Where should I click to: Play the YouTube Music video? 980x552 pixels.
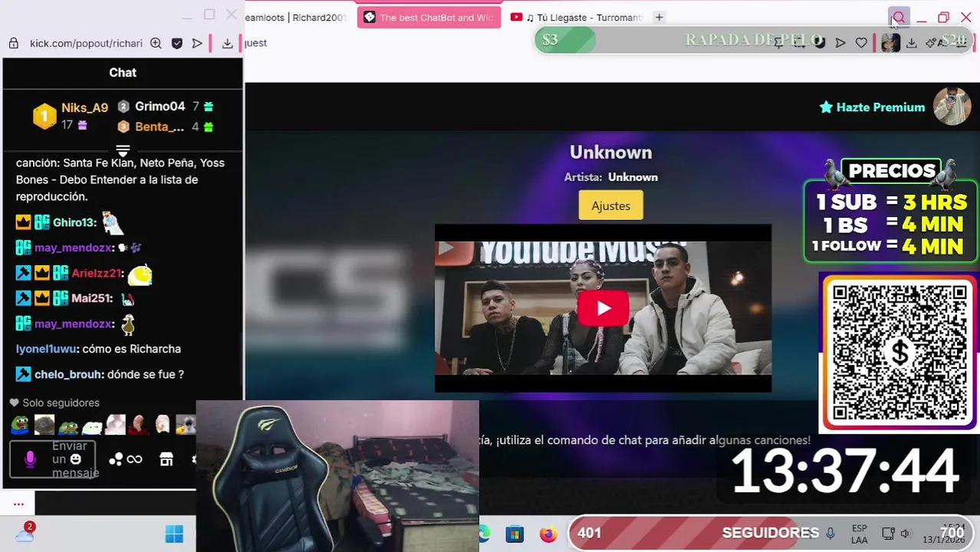click(603, 308)
